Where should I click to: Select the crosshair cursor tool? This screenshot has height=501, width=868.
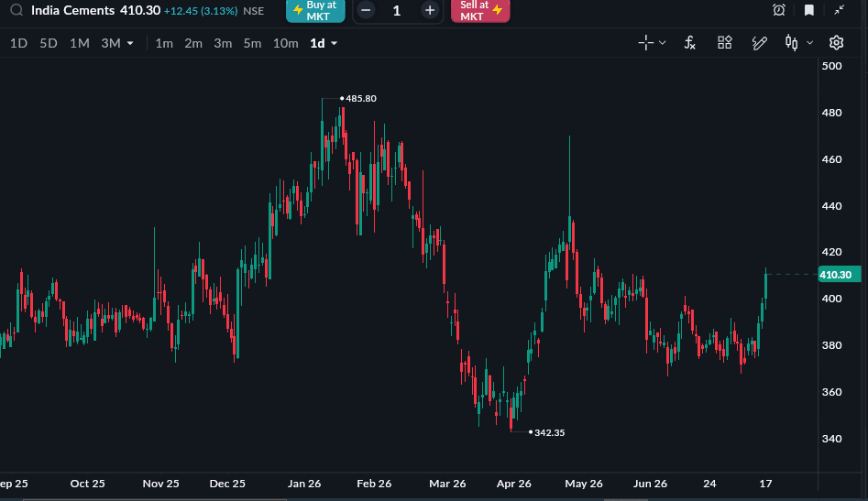(645, 42)
